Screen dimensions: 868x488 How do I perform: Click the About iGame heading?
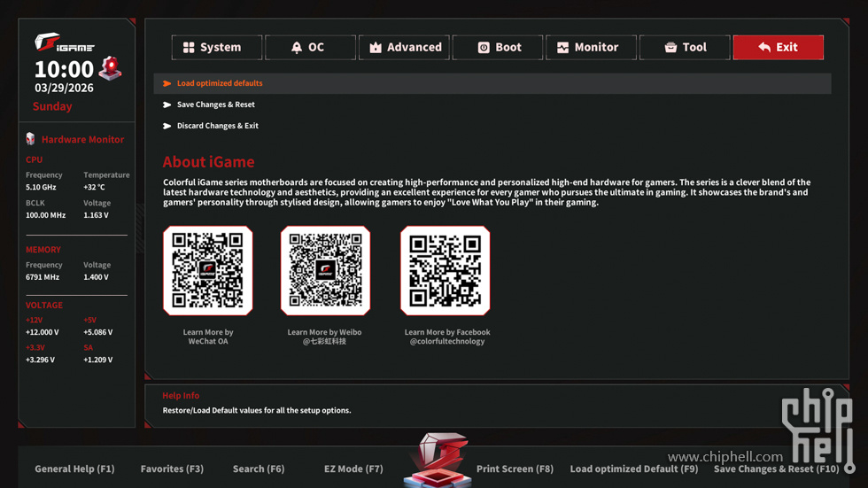209,162
